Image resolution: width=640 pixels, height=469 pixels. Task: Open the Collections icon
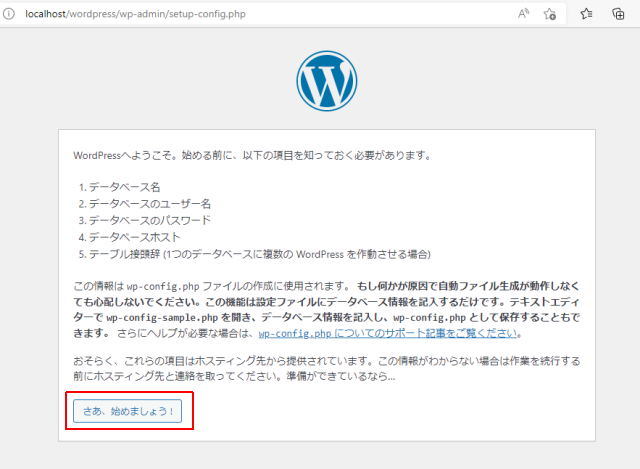pyautogui.click(x=618, y=14)
